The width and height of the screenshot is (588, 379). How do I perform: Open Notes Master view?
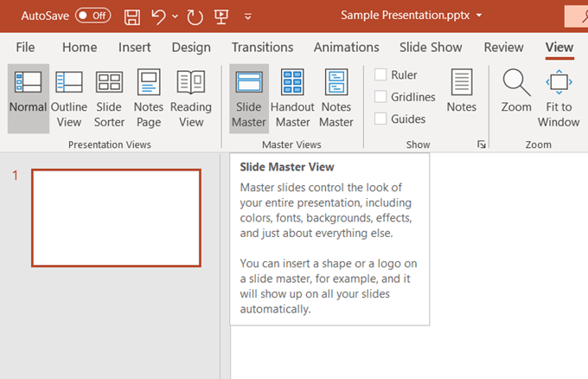click(x=336, y=99)
